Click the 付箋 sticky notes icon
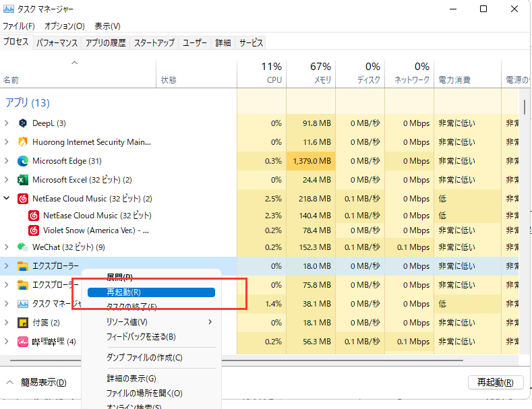Screen dimensions: 532x409 (23, 323)
